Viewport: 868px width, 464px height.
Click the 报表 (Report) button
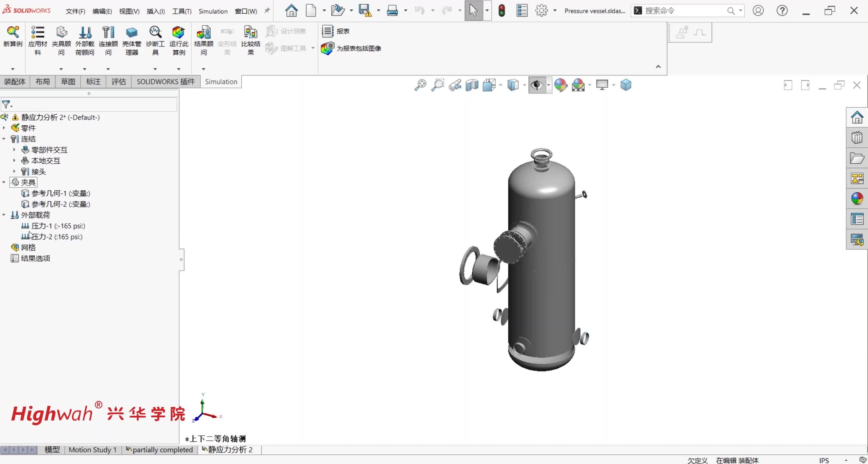click(335, 31)
